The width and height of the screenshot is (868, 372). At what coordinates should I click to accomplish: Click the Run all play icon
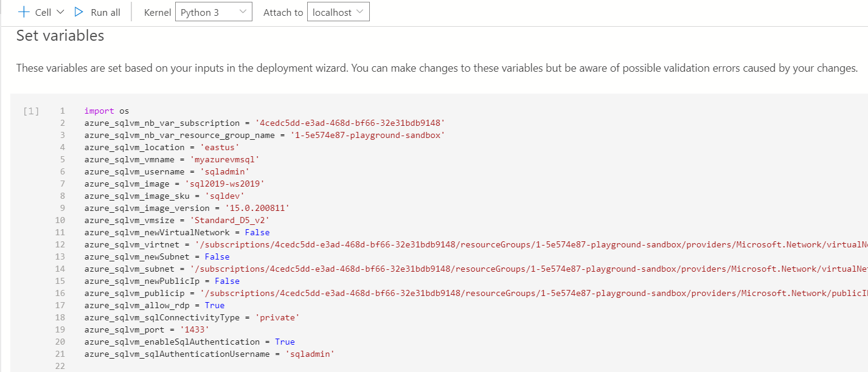(78, 12)
